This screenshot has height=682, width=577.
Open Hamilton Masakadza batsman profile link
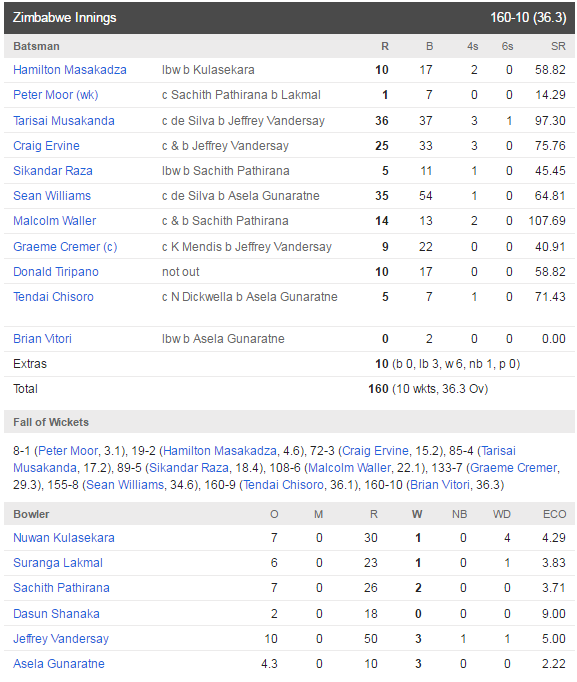point(70,70)
